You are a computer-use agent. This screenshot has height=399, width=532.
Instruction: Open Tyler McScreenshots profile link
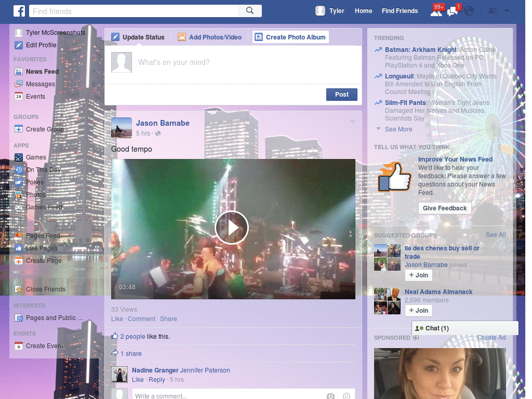55,33
